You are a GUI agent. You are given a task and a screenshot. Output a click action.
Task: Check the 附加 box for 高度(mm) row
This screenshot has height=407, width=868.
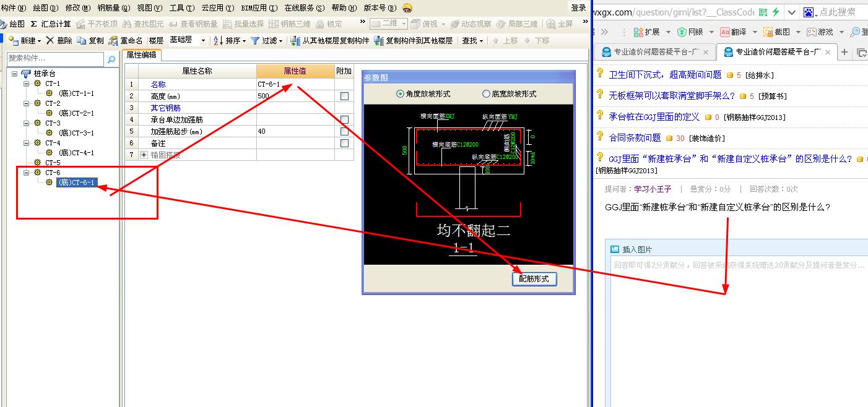pos(344,96)
